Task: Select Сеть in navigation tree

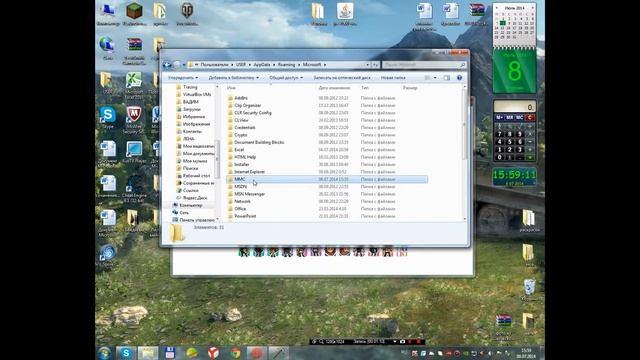Action: click(x=184, y=213)
